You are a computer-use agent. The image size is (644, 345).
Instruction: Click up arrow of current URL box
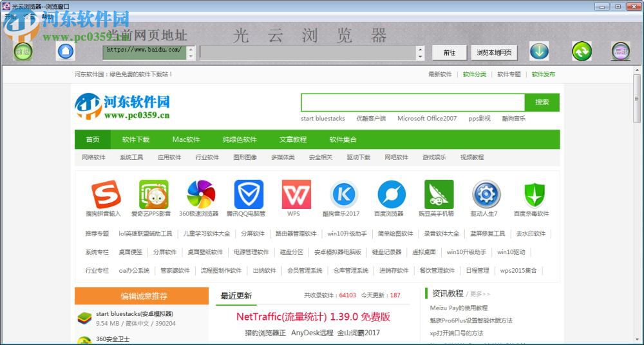tap(191, 50)
